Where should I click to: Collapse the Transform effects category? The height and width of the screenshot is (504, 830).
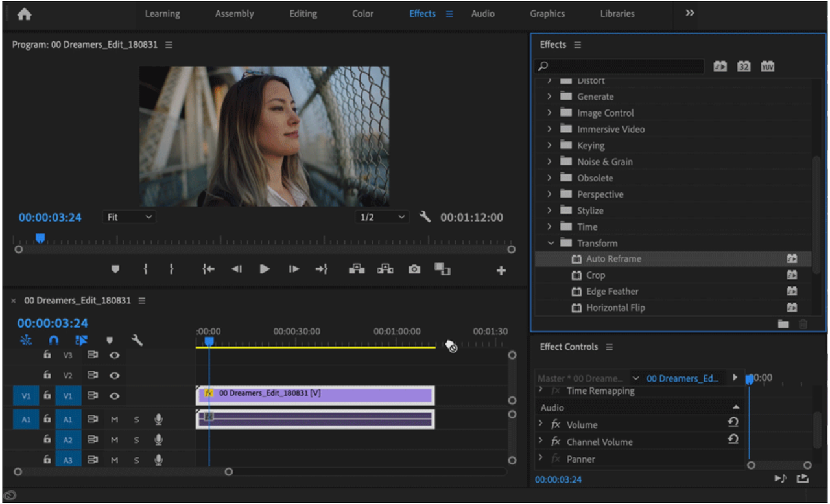click(551, 242)
